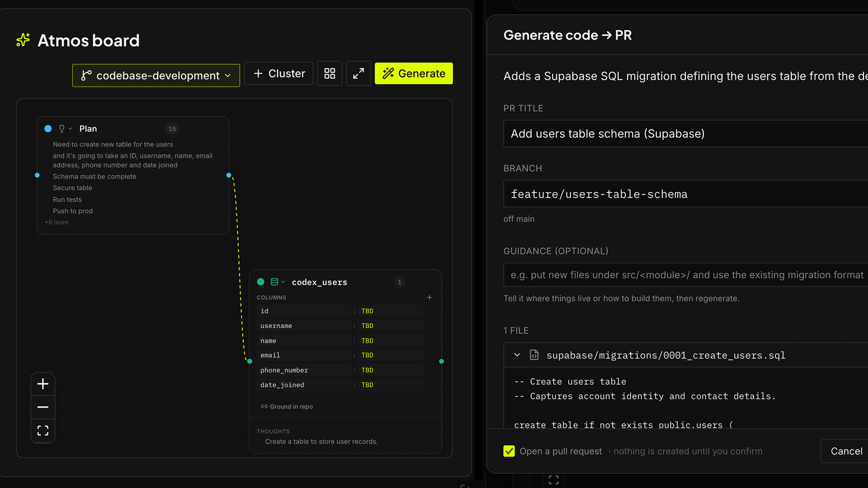868x488 pixels.
Task: Click into the Guidance optional field
Action: click(x=686, y=275)
